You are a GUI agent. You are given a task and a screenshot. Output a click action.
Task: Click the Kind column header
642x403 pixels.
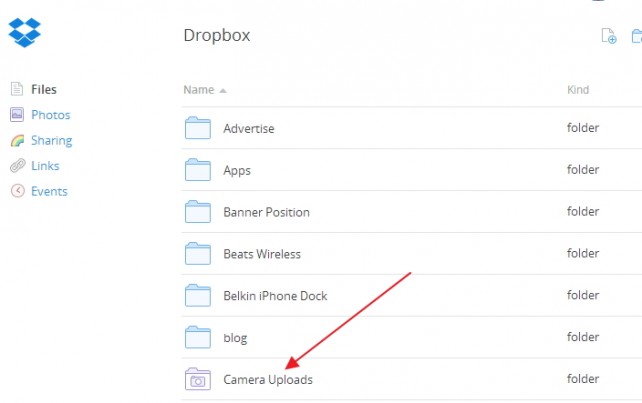(x=578, y=90)
